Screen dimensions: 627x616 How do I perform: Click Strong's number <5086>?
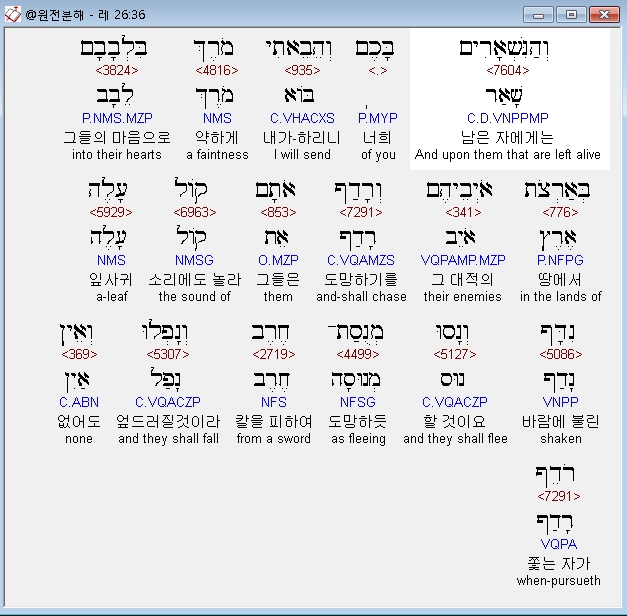click(560, 354)
